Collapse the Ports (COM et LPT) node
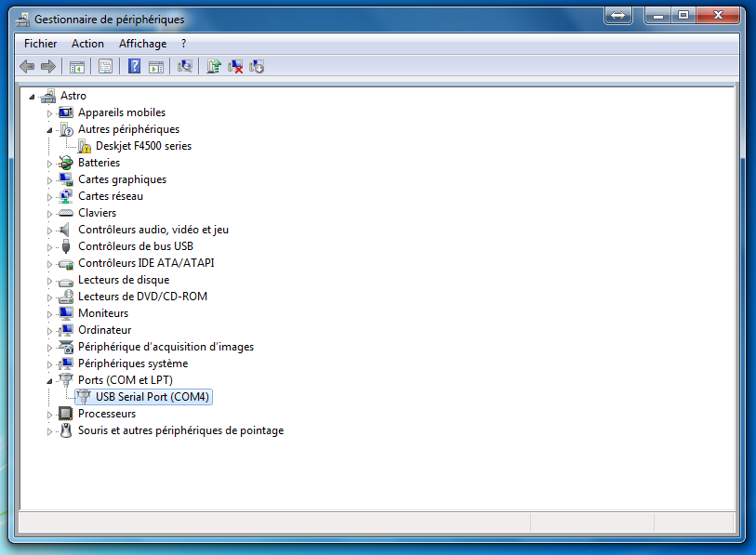This screenshot has width=756, height=555. [49, 380]
